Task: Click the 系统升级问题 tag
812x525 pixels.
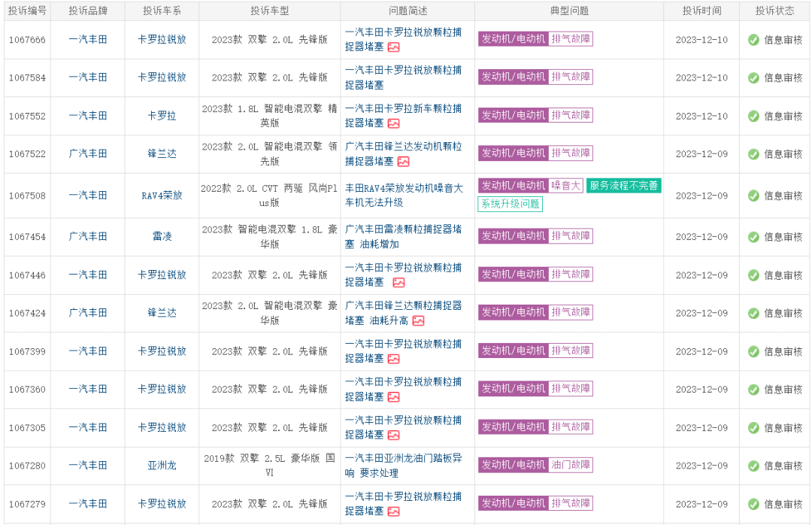Action: pyautogui.click(x=510, y=204)
